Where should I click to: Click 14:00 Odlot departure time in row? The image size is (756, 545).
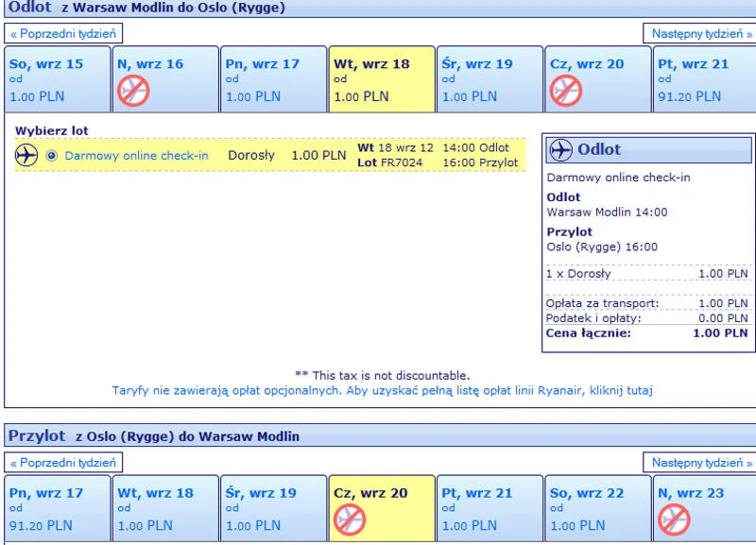[x=476, y=148]
